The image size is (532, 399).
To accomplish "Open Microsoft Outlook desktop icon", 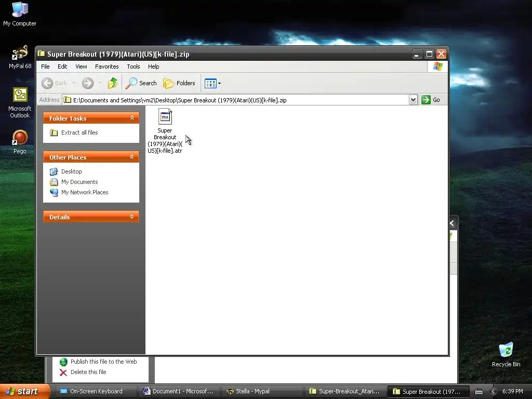I will tap(20, 103).
